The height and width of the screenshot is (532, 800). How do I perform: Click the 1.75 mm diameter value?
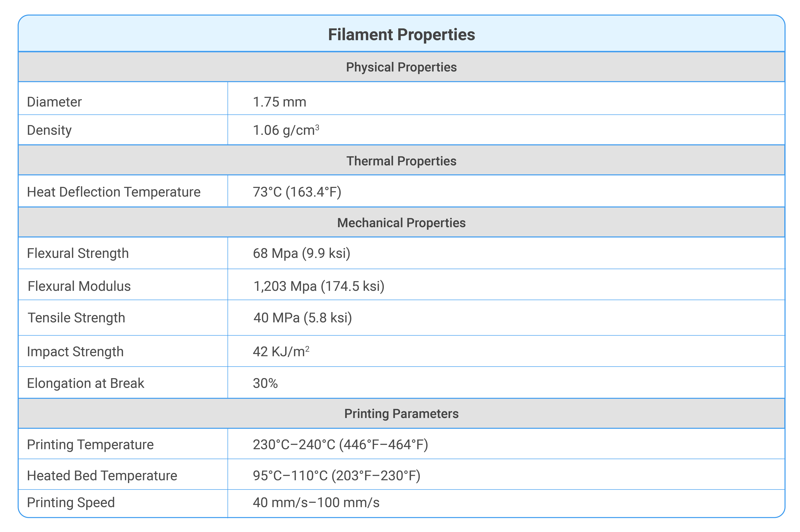280,102
